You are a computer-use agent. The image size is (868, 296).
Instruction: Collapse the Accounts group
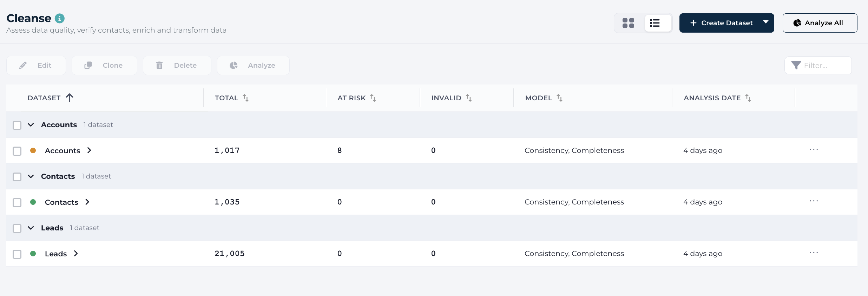coord(31,125)
